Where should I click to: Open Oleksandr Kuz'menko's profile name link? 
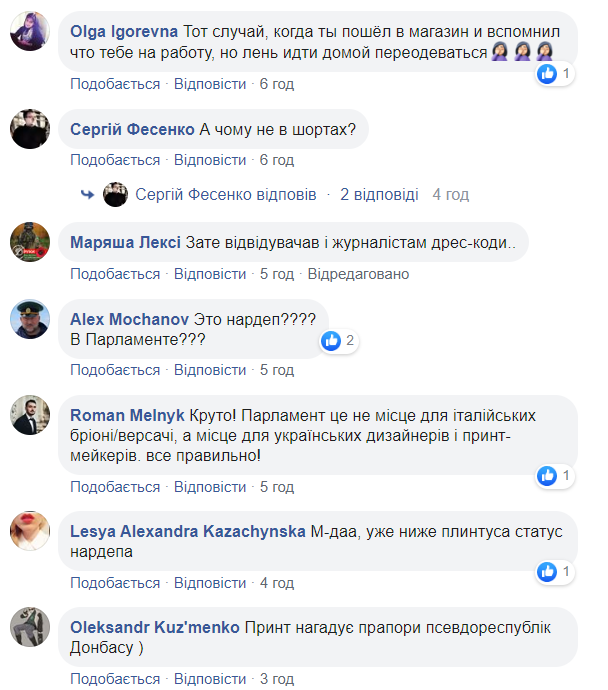pyautogui.click(x=155, y=627)
